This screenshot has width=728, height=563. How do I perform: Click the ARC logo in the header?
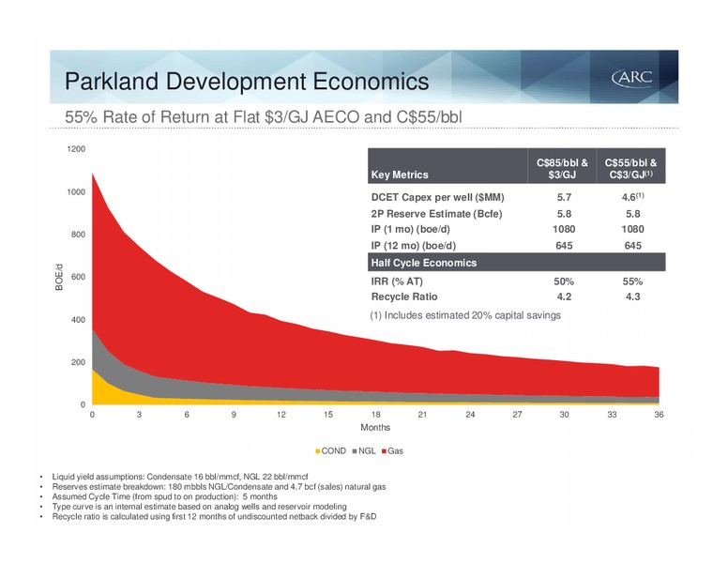tap(632, 77)
